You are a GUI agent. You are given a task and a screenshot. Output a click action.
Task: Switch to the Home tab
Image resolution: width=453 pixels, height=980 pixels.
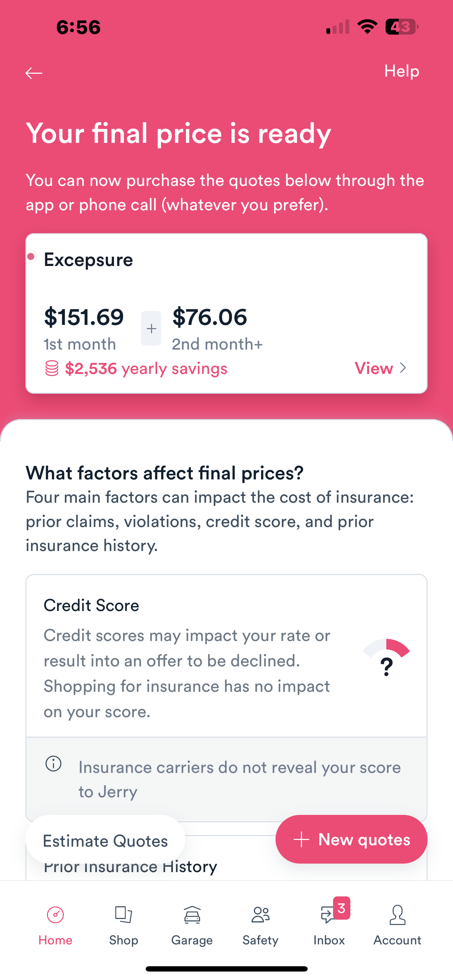pyautogui.click(x=55, y=925)
